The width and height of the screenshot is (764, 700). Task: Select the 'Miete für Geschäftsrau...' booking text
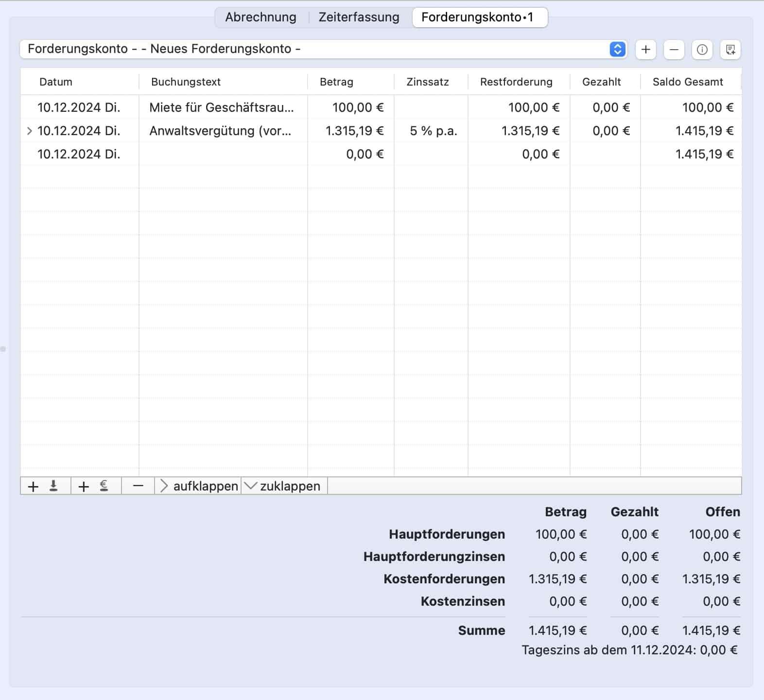point(222,107)
